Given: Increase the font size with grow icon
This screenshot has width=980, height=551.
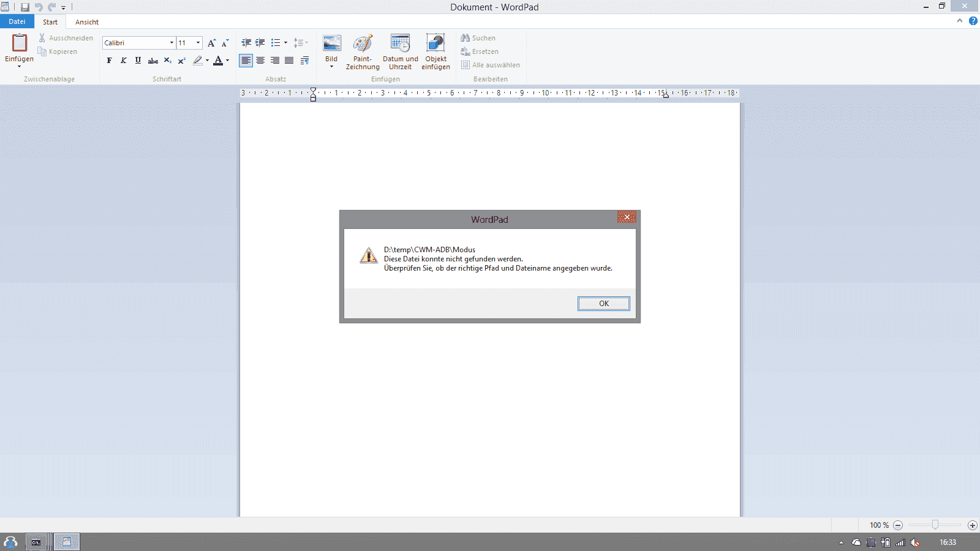Looking at the screenshot, I should tap(211, 43).
